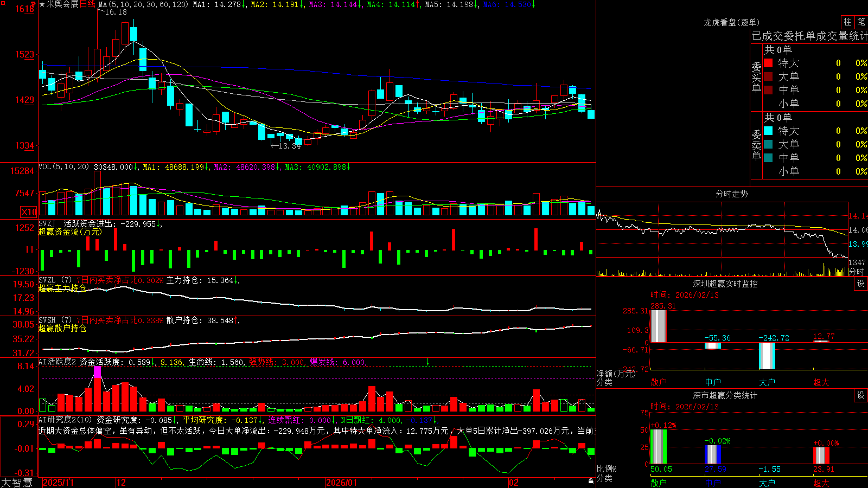Viewport: 868px width, 488px height.
Task: Select the 2025/11 date marker on timeline
Action: (x=58, y=483)
